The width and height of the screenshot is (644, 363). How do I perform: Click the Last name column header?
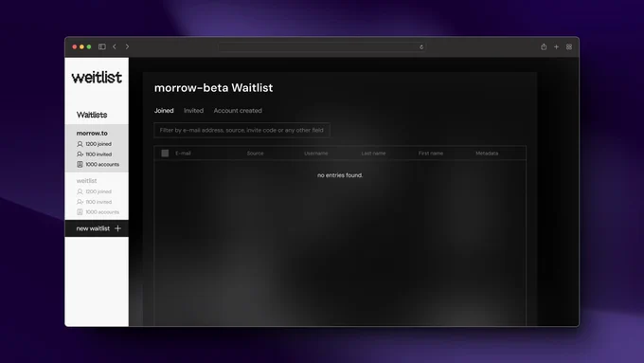point(373,154)
